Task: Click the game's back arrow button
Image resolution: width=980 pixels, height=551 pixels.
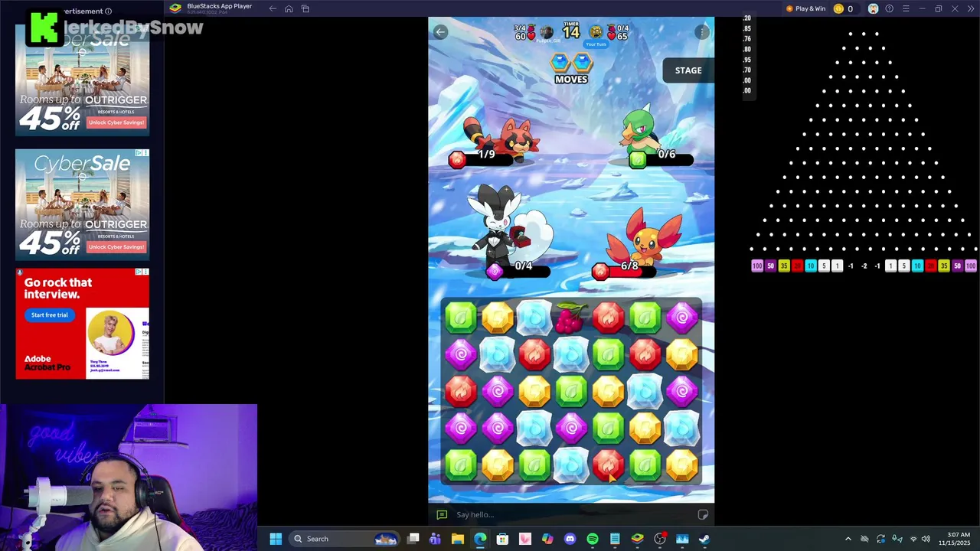Action: click(x=440, y=31)
